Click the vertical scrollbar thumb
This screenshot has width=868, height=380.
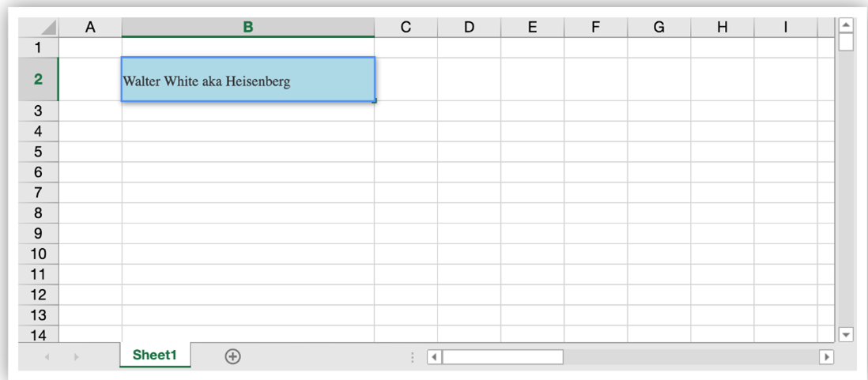(x=846, y=42)
